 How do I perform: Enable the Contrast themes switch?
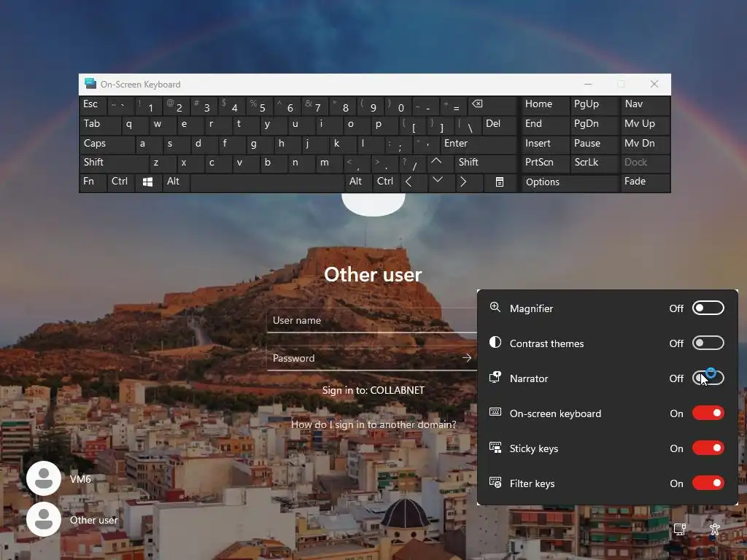click(x=708, y=343)
